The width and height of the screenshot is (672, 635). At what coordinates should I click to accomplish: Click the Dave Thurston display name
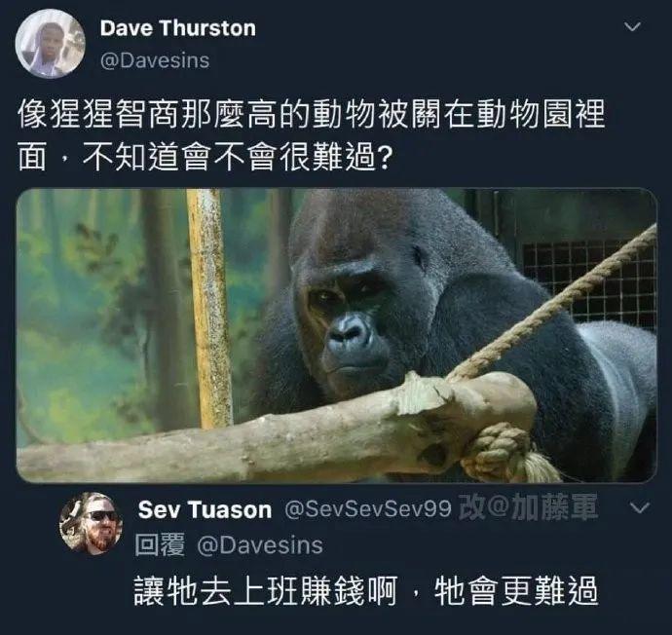pyautogui.click(x=178, y=28)
